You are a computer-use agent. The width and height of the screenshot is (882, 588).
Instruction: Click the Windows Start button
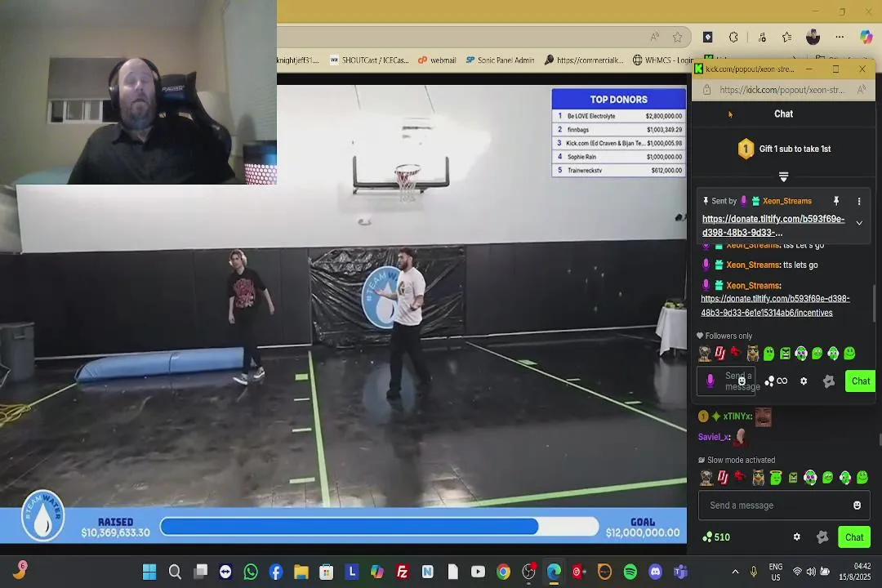(149, 572)
